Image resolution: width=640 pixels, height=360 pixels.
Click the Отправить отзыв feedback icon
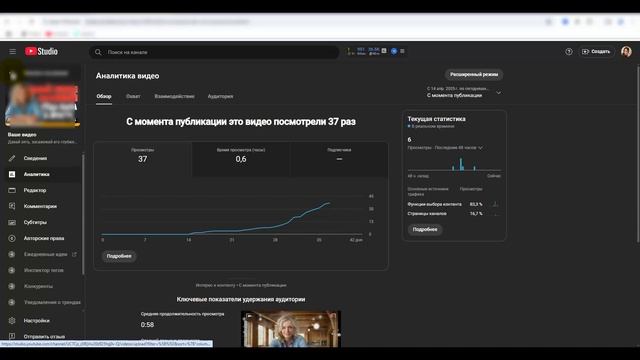12,336
